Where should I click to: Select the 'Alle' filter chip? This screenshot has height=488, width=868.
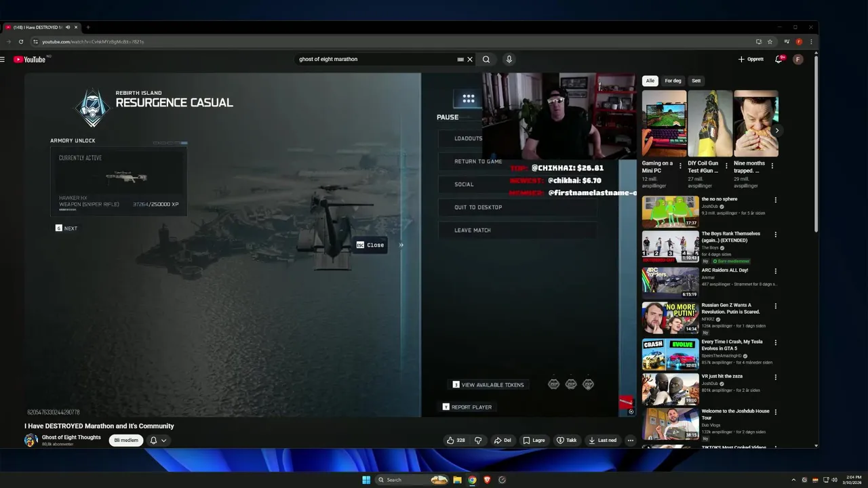tap(650, 81)
